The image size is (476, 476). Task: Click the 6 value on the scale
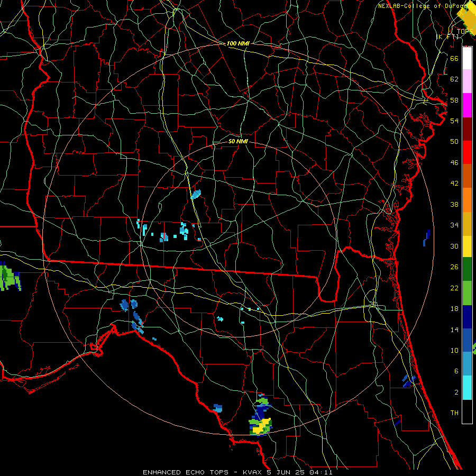pyautogui.click(x=456, y=371)
